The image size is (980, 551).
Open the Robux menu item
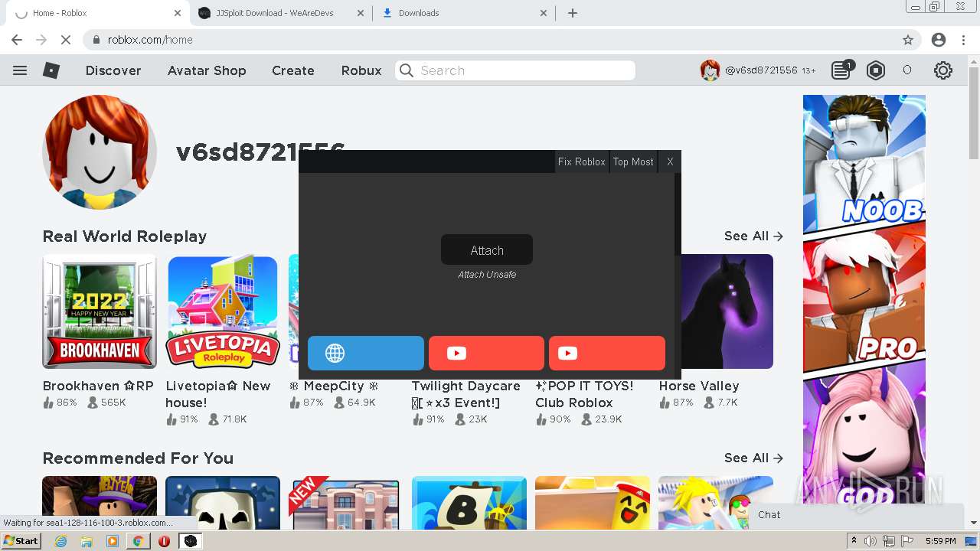[361, 70]
